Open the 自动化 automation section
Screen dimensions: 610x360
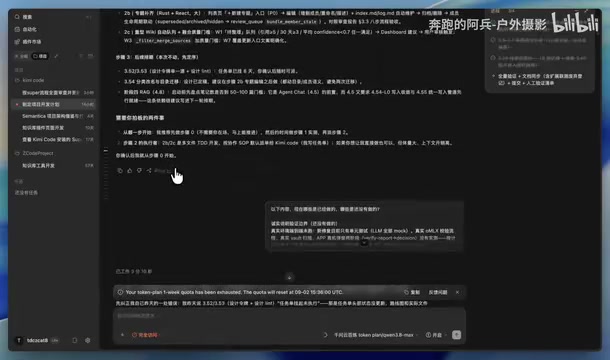[54, 29]
